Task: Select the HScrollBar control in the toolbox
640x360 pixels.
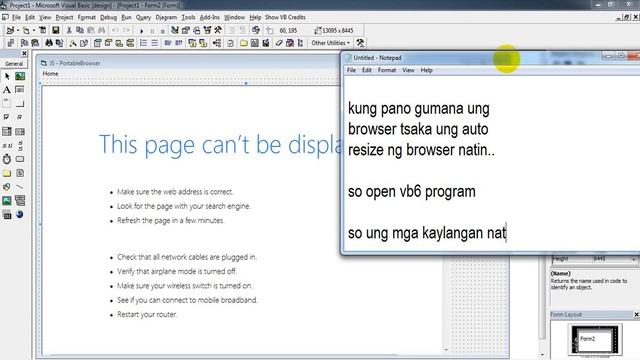Action: (7, 145)
